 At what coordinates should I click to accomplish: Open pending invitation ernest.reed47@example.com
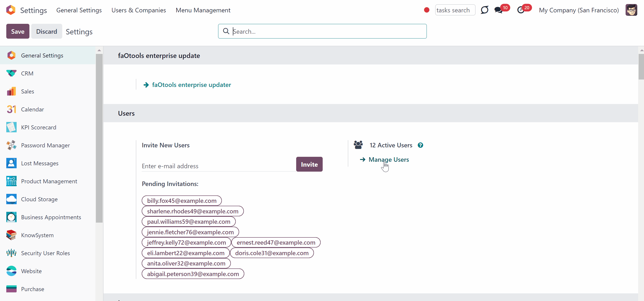point(276,243)
